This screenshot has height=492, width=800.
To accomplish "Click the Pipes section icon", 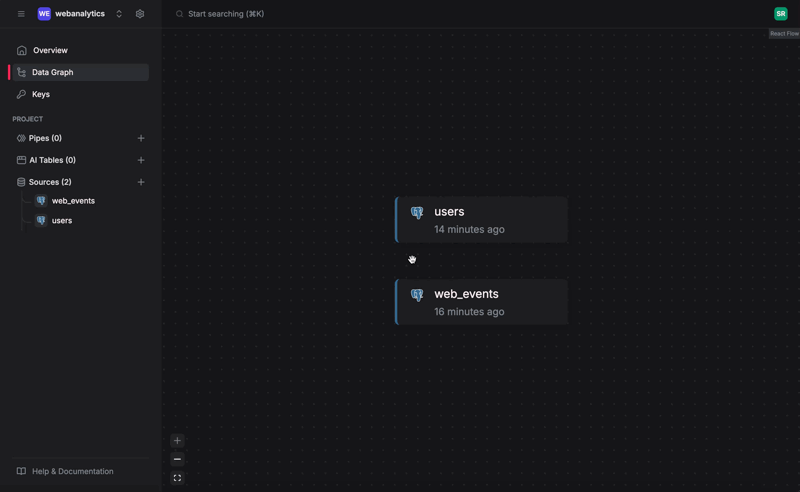I will coord(21,138).
